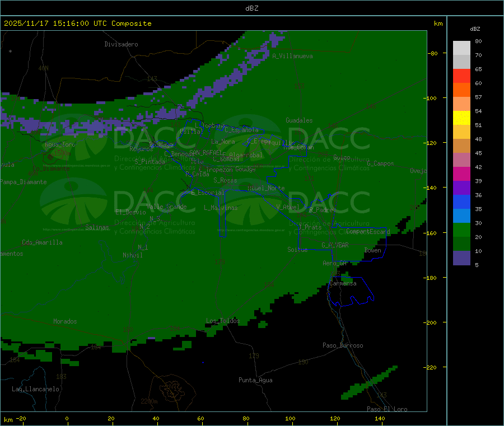
Task: Click the E_Escorial map label
Action: click(208, 193)
